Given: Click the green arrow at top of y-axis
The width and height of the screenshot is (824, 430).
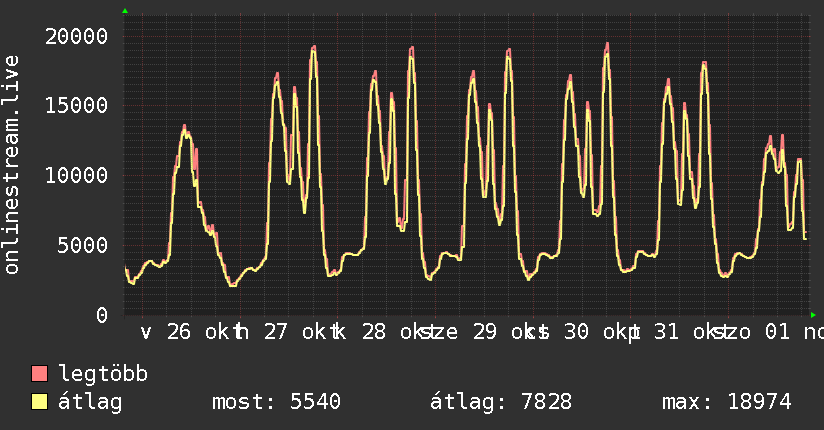Looking at the screenshot, I should click(x=125, y=11).
